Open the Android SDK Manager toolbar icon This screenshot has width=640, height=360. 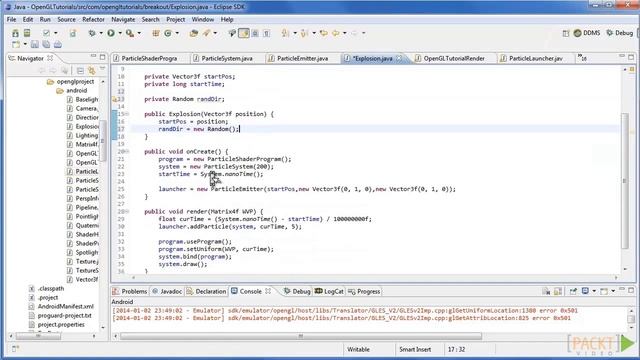(x=15, y=33)
